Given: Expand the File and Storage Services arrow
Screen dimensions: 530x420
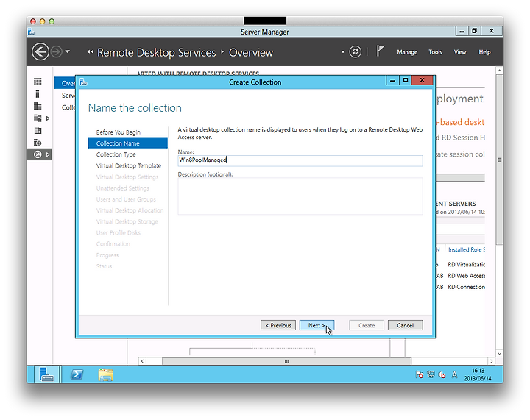Looking at the screenshot, I should [48, 118].
